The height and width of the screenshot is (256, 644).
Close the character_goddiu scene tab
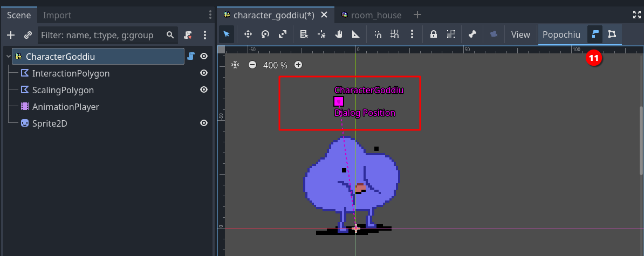324,15
